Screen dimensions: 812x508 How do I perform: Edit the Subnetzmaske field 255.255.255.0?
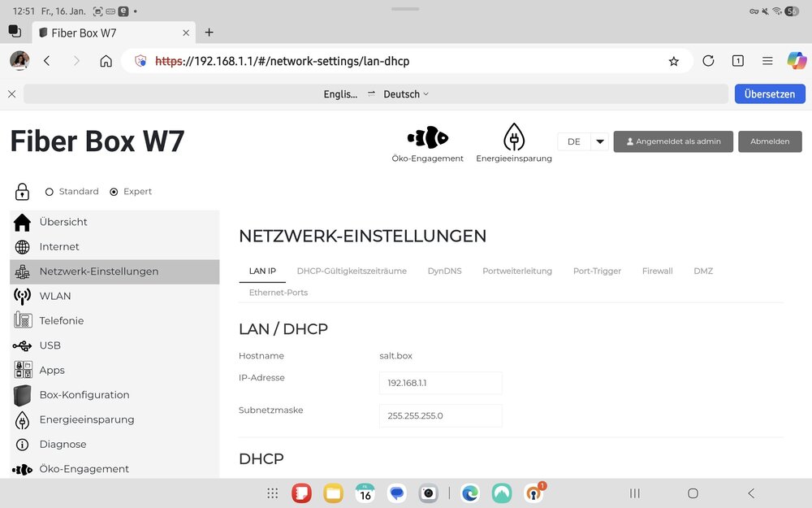(440, 415)
